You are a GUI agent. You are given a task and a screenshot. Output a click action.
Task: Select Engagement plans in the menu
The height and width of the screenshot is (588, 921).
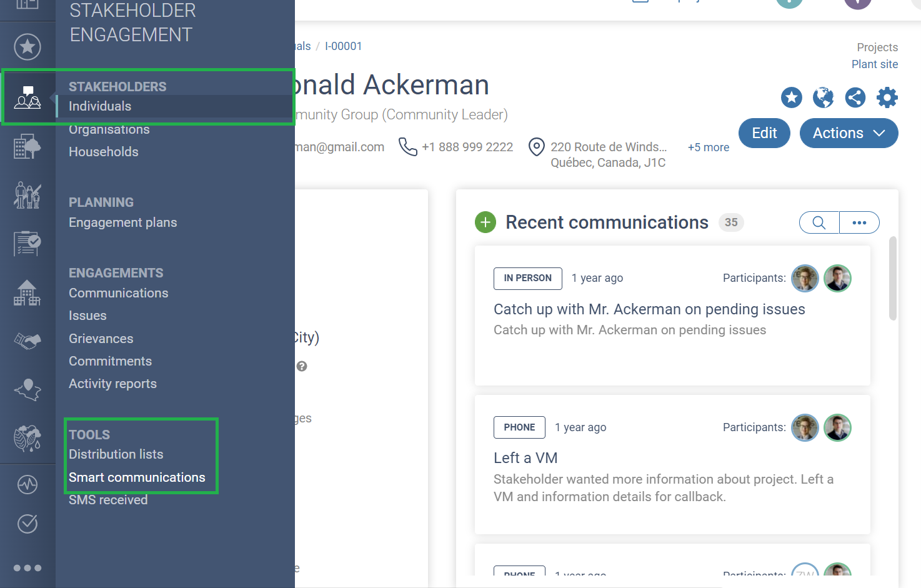point(122,222)
